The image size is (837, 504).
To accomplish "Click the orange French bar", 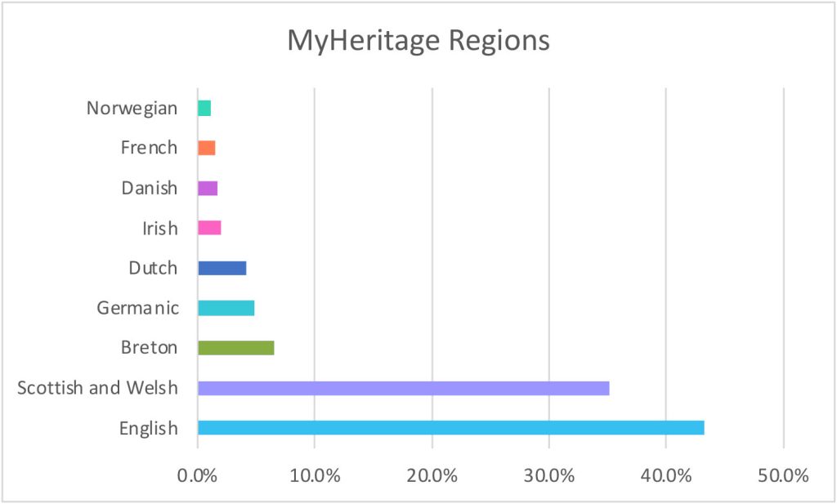I will pos(206,148).
